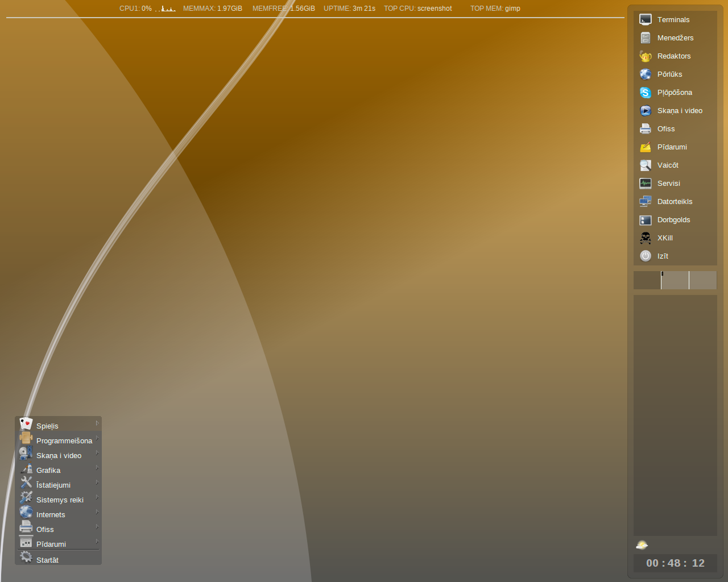Image resolution: width=728 pixels, height=582 pixels.
Task: Open Internets entry in the popup menu
Action: tap(59, 513)
